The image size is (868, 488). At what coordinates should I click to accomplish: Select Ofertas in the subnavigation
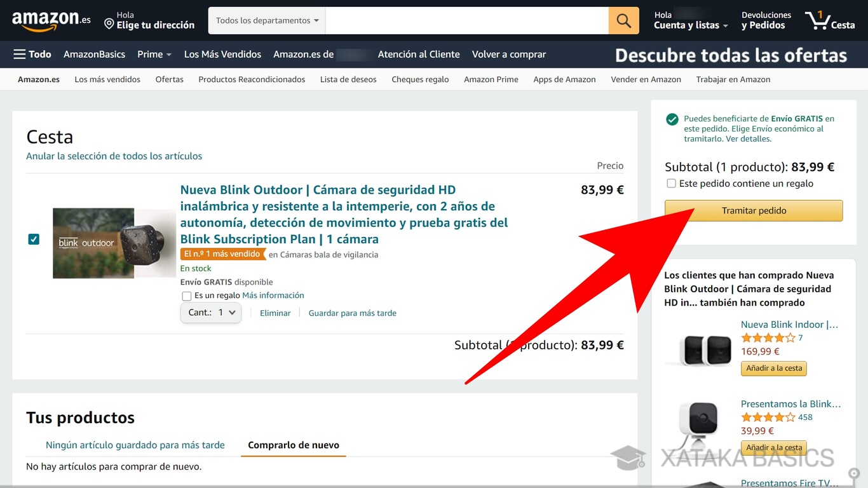170,79
